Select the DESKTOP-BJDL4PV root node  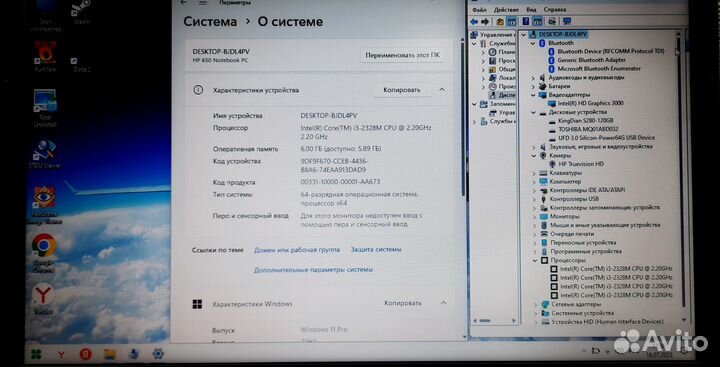click(x=562, y=34)
